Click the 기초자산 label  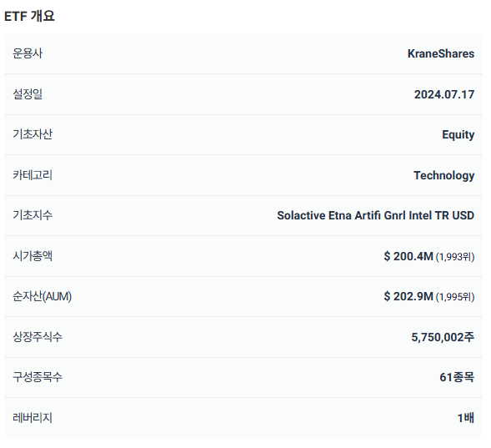tap(33, 134)
